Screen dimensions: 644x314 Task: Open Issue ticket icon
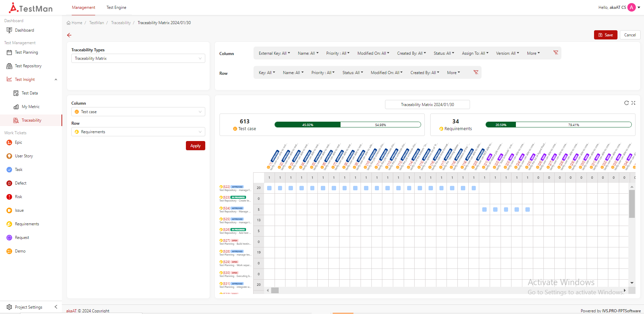point(10,210)
